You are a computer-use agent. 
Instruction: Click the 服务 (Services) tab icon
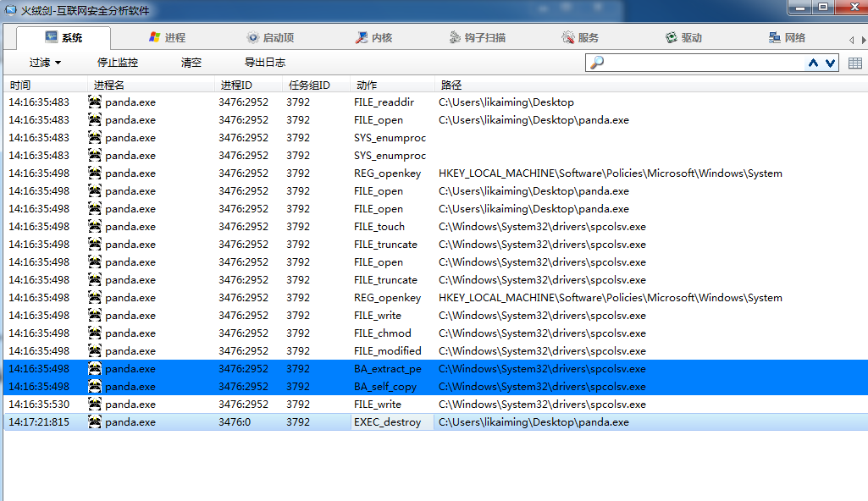pos(568,38)
